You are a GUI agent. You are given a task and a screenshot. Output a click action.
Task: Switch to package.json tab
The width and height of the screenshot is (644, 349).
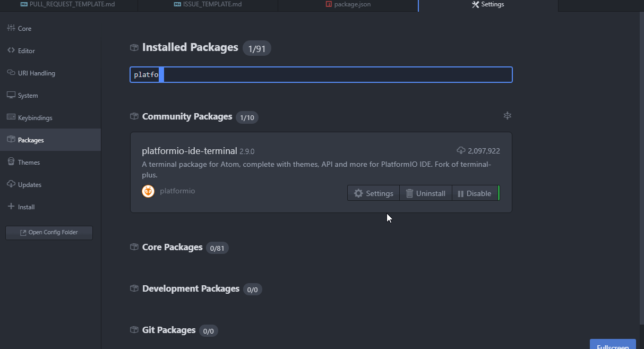[348, 4]
